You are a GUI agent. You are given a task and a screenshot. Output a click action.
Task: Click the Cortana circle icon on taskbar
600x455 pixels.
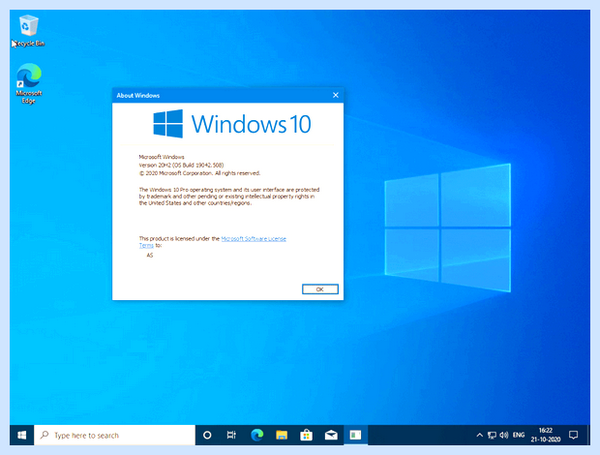[x=207, y=435]
